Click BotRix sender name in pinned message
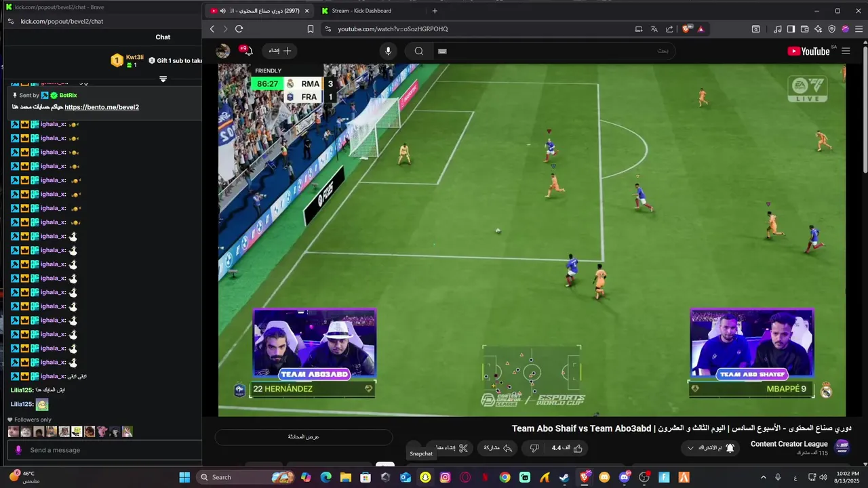Viewport: 868px width, 488px height. (x=68, y=96)
